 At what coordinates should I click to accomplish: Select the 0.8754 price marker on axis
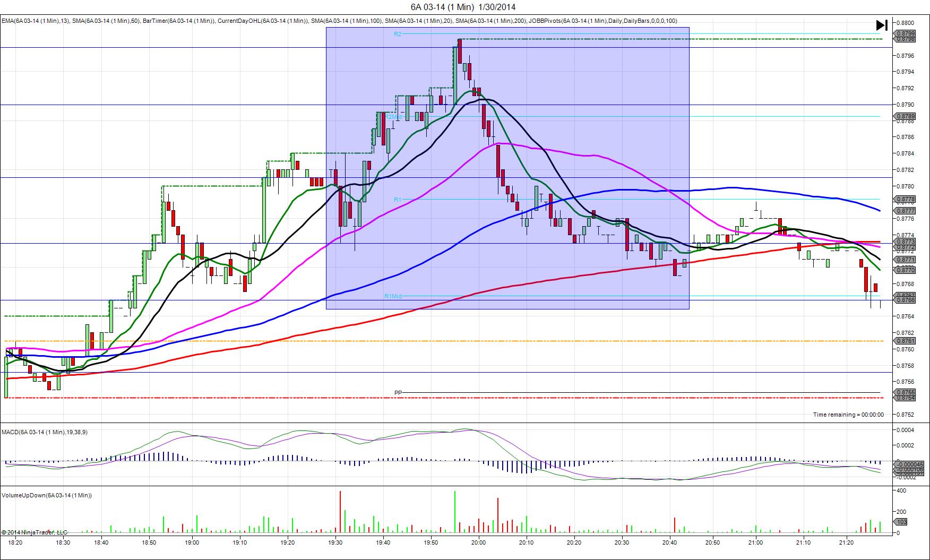(905, 398)
